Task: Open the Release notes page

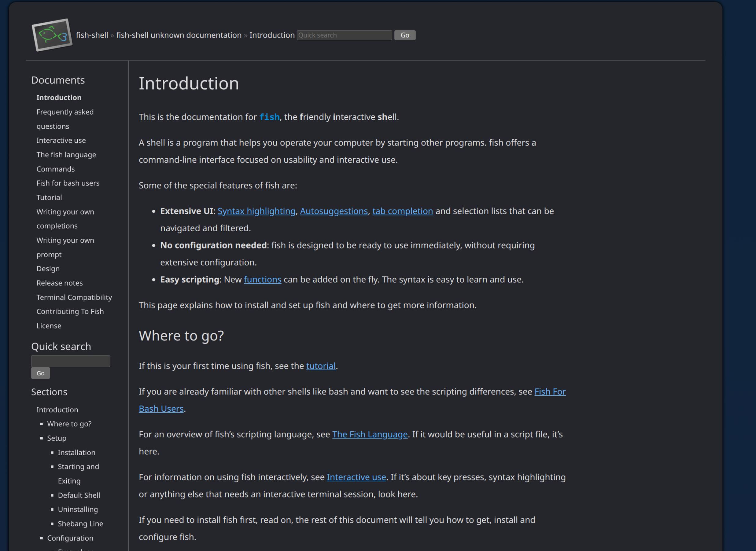Action: pyautogui.click(x=59, y=283)
